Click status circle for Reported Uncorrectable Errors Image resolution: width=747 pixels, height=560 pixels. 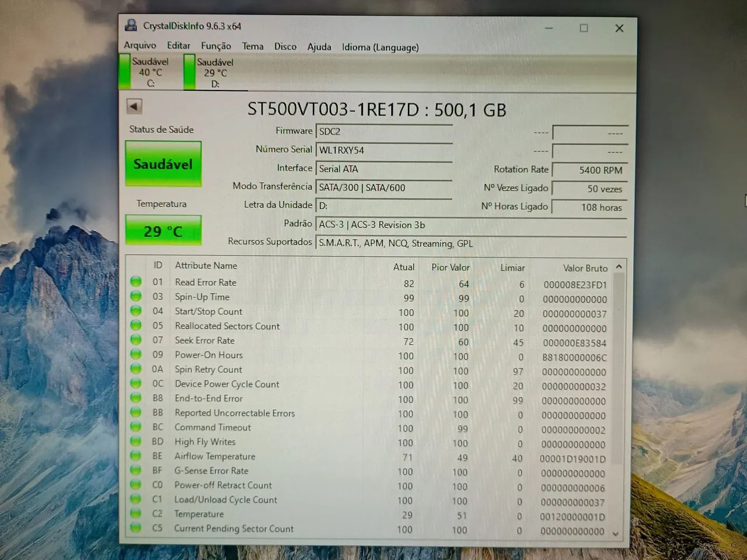coord(136,412)
